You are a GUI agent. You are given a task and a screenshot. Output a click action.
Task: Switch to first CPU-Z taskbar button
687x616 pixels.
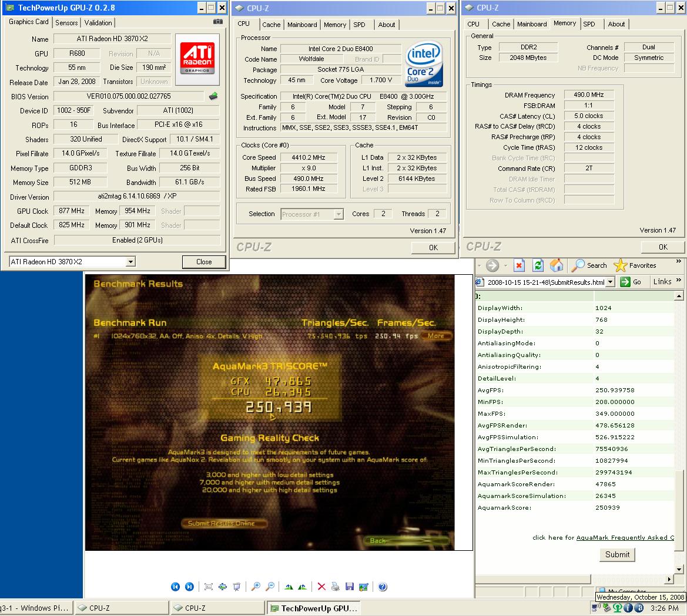122,608
